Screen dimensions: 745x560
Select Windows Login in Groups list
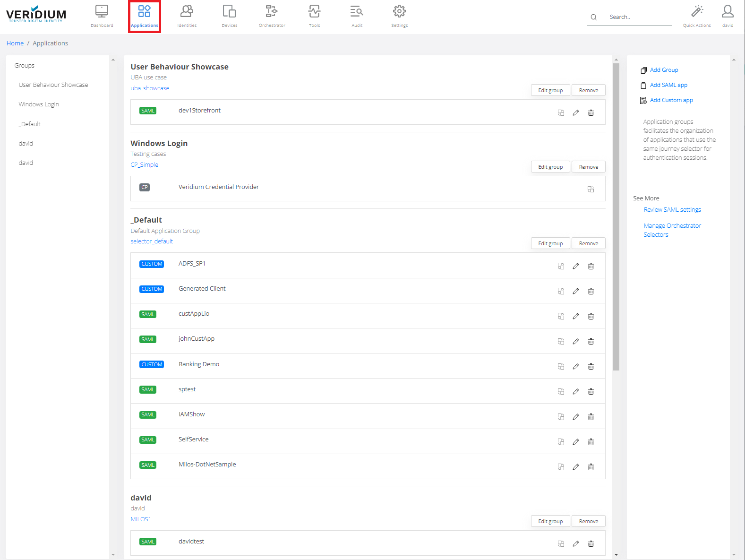pos(39,104)
